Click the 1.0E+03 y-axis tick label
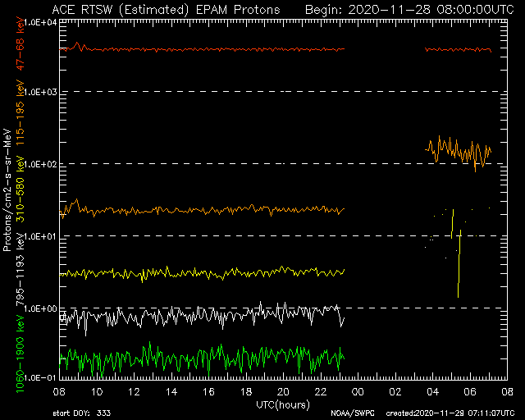 pos(42,92)
